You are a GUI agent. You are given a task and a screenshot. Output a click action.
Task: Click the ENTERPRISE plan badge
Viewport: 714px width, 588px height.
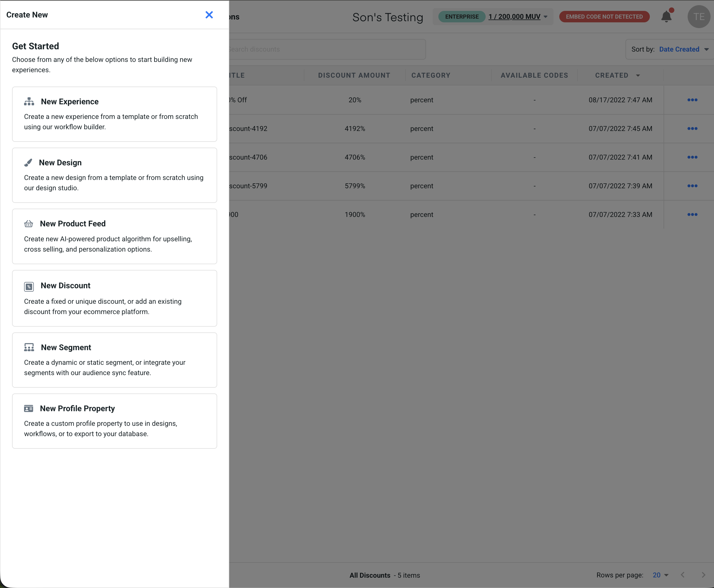pyautogui.click(x=462, y=17)
